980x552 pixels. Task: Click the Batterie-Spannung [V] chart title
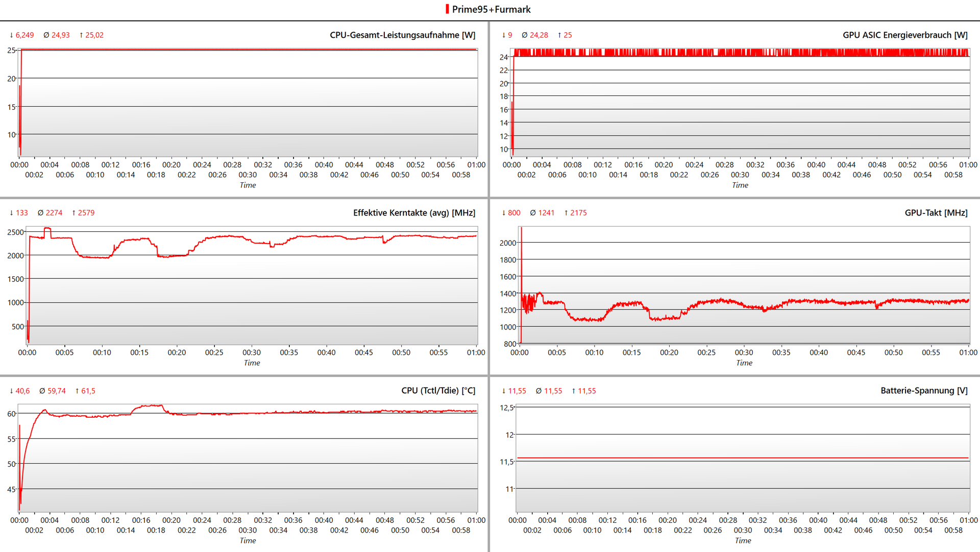pyautogui.click(x=923, y=391)
